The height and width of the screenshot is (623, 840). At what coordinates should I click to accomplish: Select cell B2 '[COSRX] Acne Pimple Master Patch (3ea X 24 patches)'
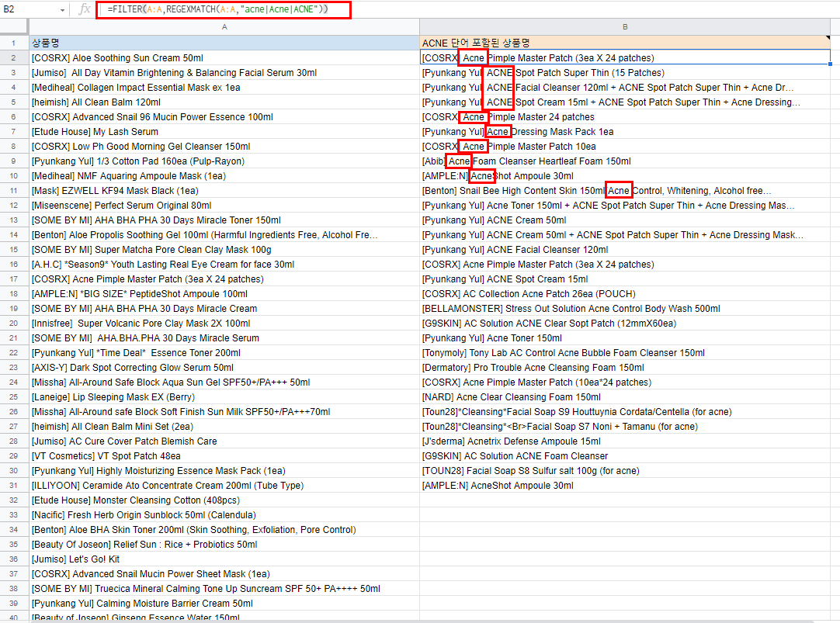coord(625,58)
